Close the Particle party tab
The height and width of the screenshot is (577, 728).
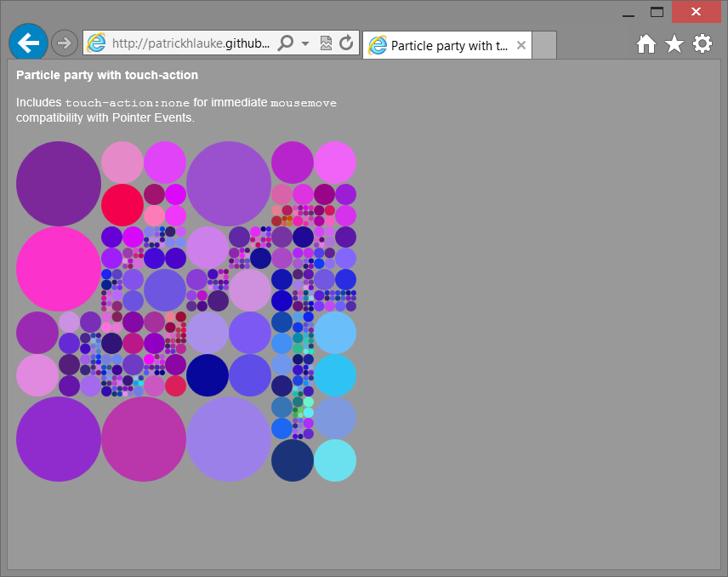[x=520, y=45]
